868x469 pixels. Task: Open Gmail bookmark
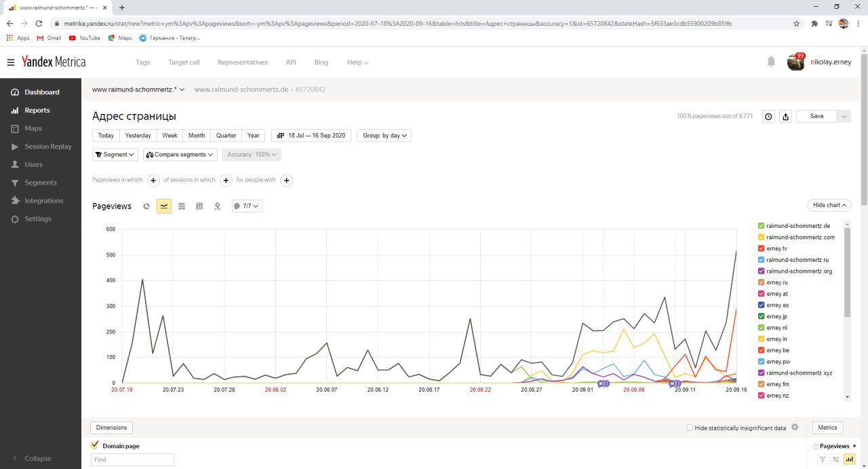(x=49, y=38)
